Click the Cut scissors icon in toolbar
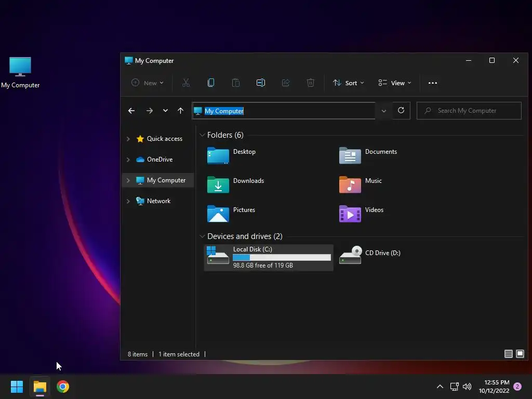Image resolution: width=532 pixels, height=399 pixels. pos(186,83)
